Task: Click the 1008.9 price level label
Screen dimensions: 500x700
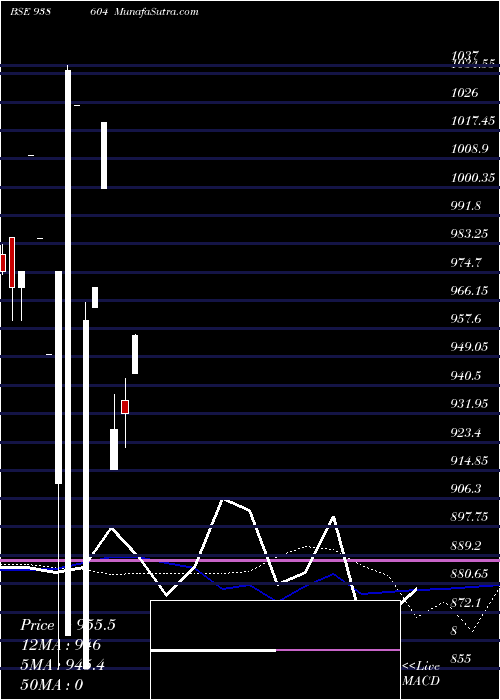Action: [469, 149]
